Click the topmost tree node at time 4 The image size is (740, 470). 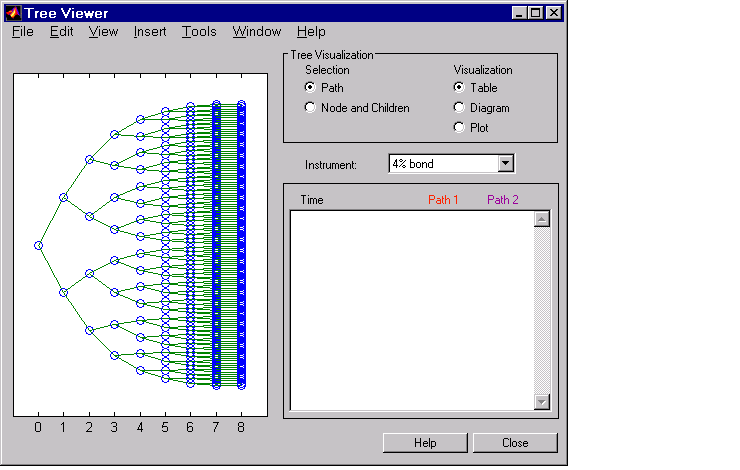[140, 119]
